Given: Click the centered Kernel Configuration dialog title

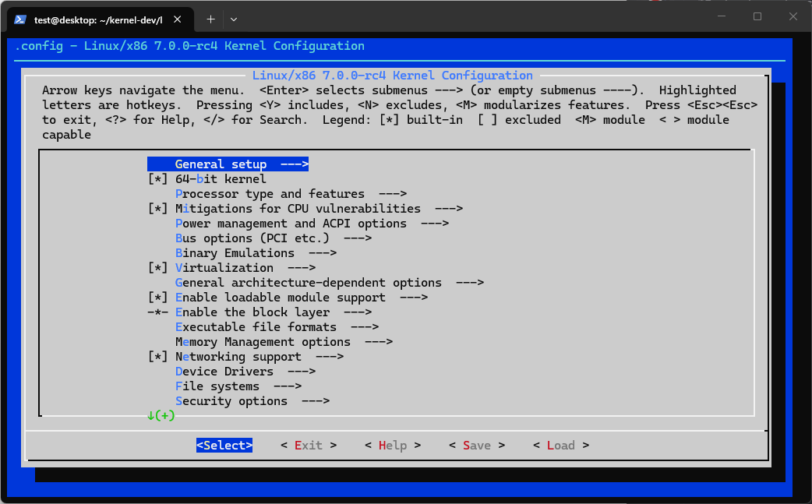Looking at the screenshot, I should tap(393, 76).
